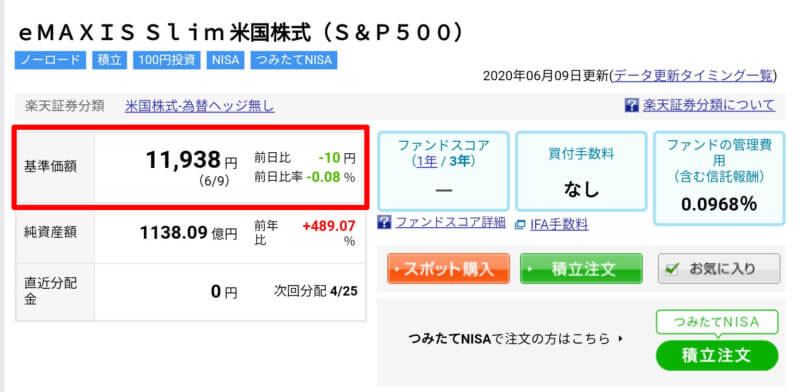Open ファンドスコア詳細 link

click(x=451, y=222)
